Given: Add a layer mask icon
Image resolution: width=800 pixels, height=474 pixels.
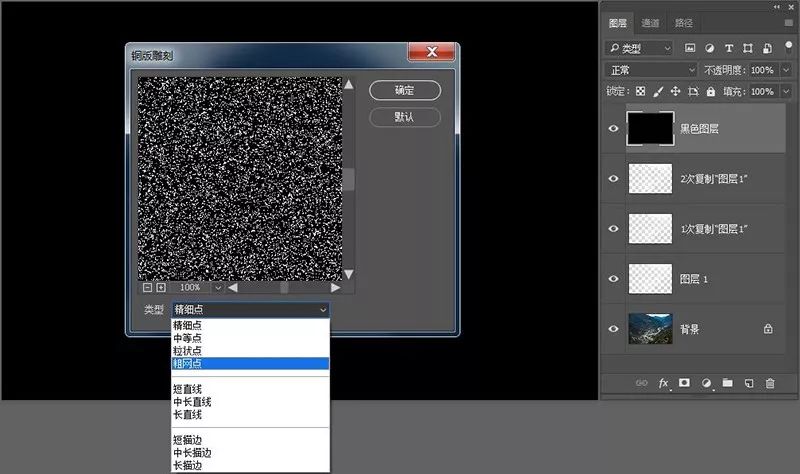Looking at the screenshot, I should [684, 383].
